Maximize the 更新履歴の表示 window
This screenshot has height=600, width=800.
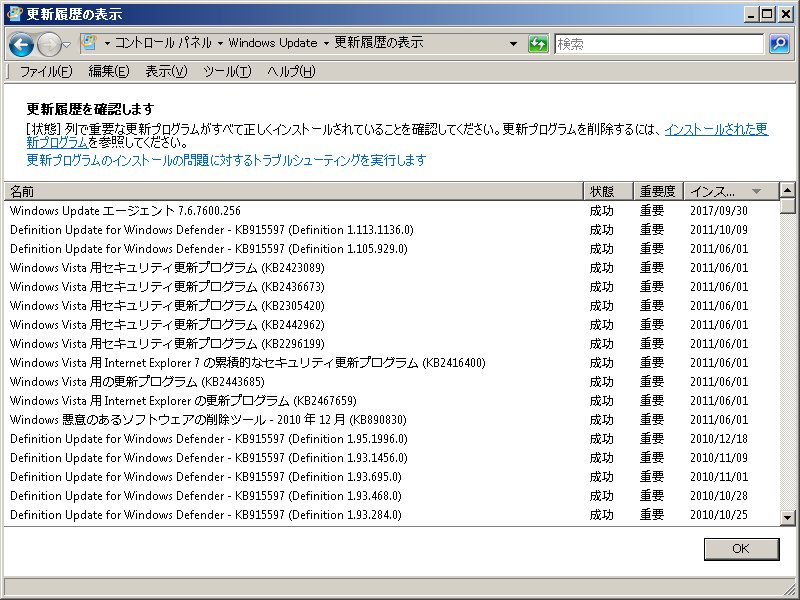(x=767, y=14)
